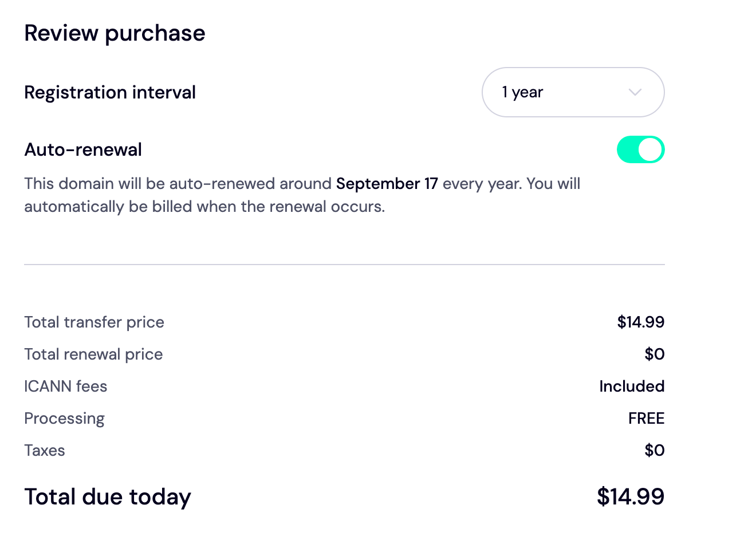Click the Auto-renewal label text
The image size is (748, 560).
(83, 149)
